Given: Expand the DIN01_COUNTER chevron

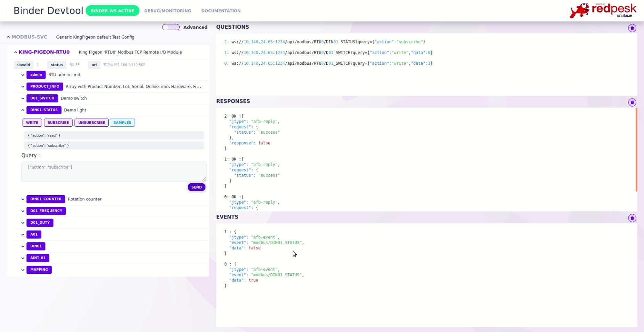Looking at the screenshot, I should click(23, 199).
